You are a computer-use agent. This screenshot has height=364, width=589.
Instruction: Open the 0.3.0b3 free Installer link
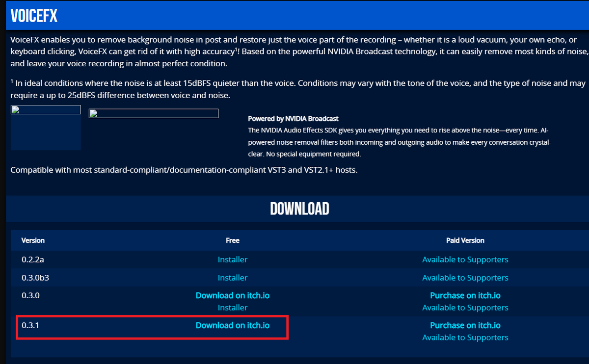tap(233, 278)
